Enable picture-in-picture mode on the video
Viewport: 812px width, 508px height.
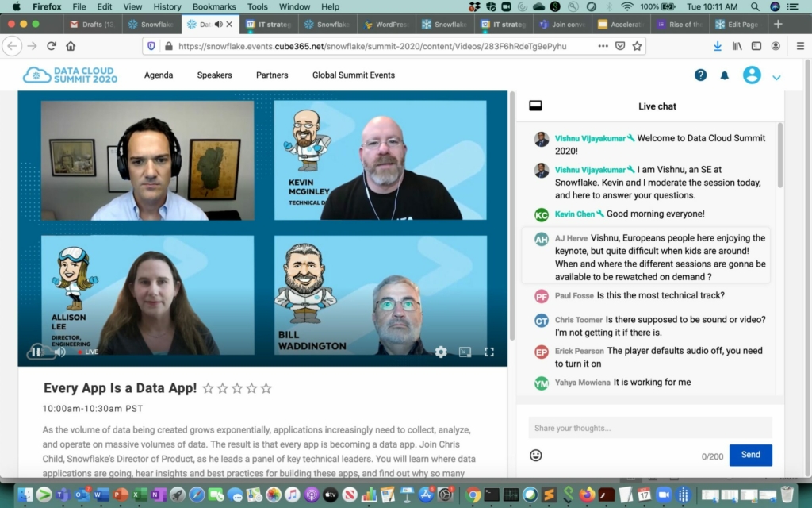coord(465,352)
